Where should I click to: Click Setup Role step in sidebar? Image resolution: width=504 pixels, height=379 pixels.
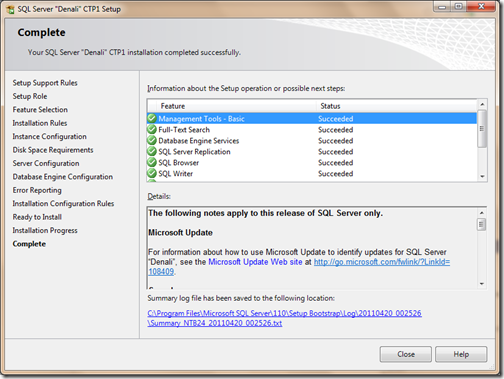pos(30,96)
